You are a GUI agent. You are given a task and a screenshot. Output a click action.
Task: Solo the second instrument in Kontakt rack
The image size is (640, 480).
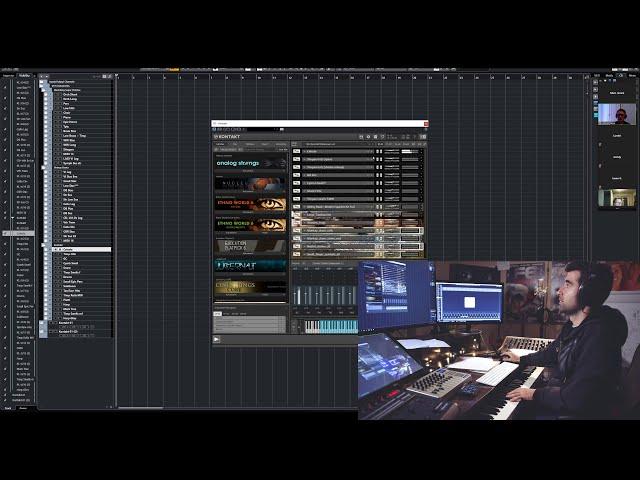pos(378,159)
